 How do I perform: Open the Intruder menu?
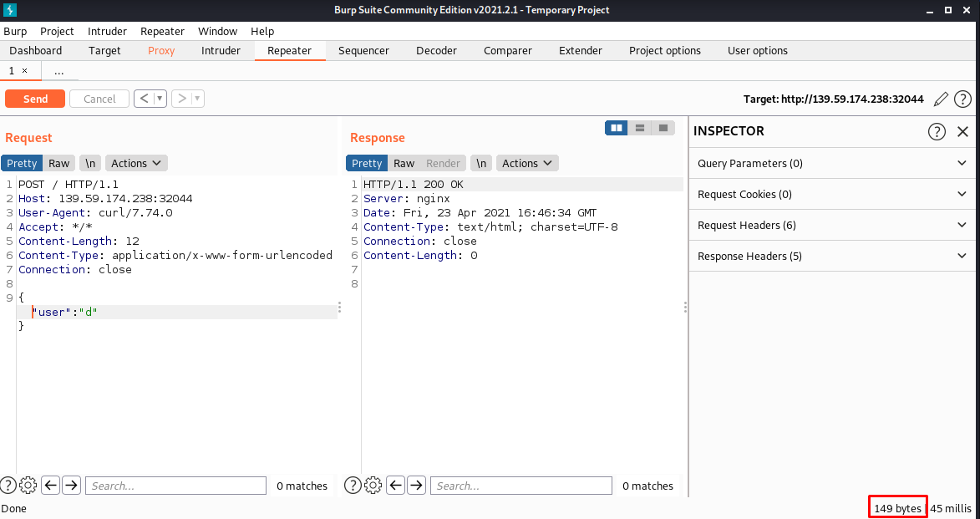(x=107, y=31)
